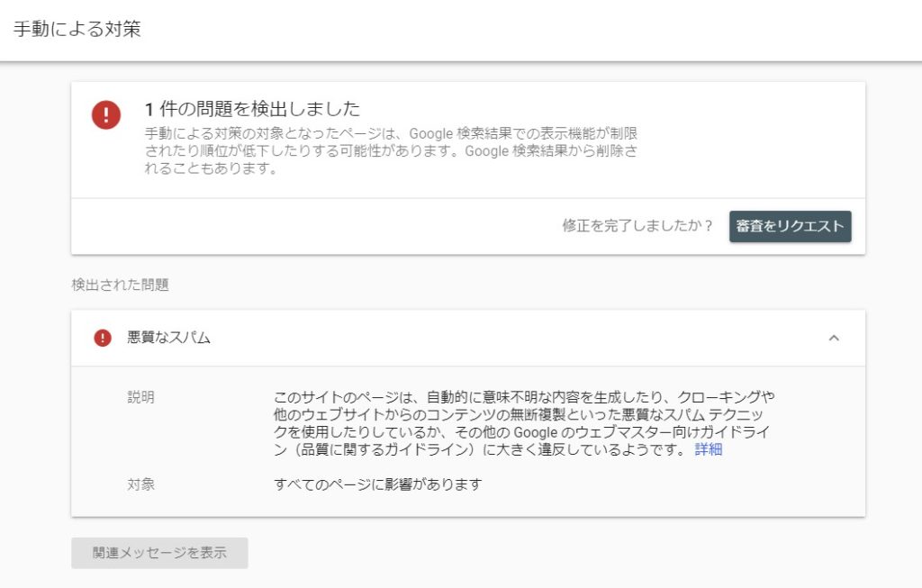Open the 詳細 link
922x588 pixels.
(x=708, y=449)
